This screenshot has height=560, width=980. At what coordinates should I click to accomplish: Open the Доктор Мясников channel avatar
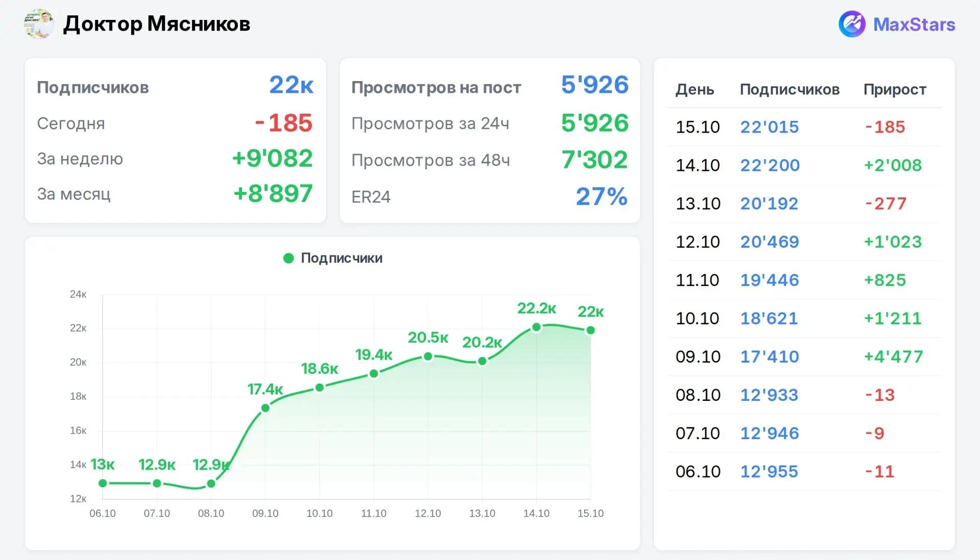[x=39, y=24]
